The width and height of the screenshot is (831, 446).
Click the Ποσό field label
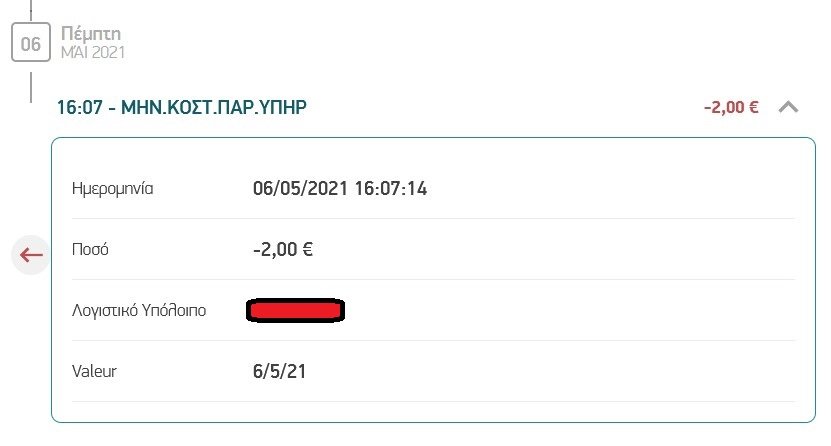[x=90, y=249]
